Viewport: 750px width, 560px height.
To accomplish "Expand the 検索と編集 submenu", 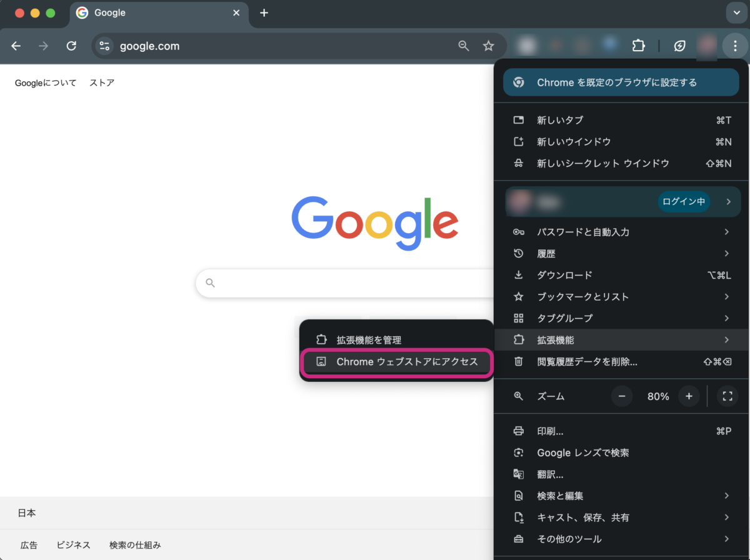I will pyautogui.click(x=621, y=496).
